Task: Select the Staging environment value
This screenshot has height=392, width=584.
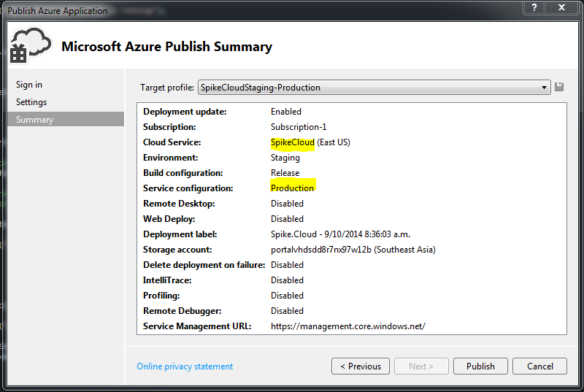Action: (x=285, y=158)
